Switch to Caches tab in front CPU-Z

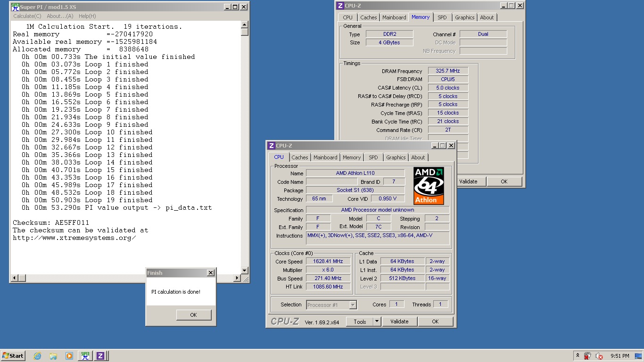(299, 157)
